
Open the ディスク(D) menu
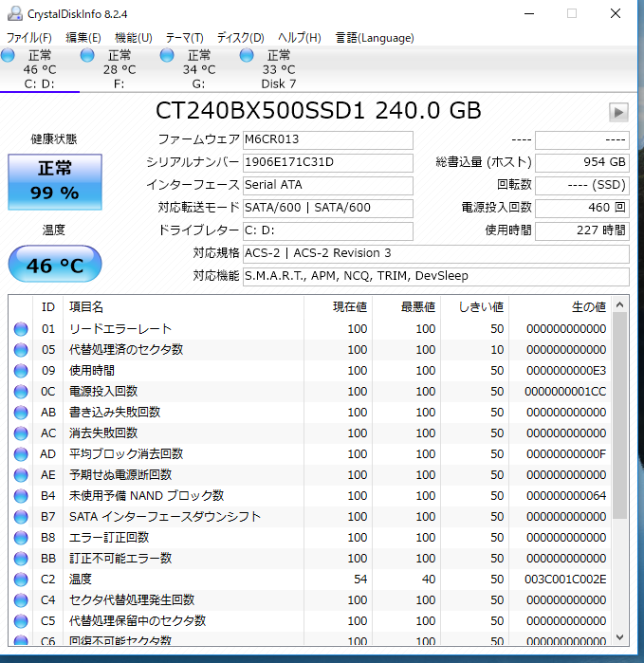(x=241, y=38)
